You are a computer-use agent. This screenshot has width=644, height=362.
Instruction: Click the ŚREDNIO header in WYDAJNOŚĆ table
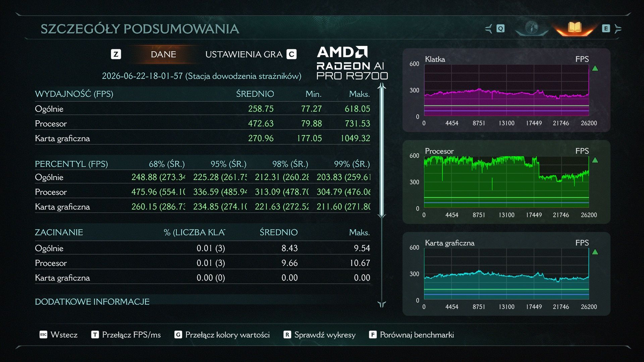click(255, 94)
